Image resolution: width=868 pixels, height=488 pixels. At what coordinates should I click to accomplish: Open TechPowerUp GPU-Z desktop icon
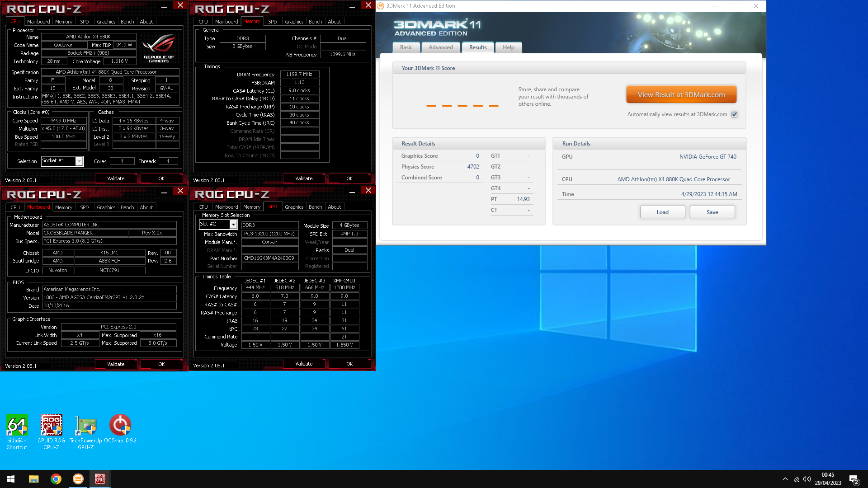point(85,432)
